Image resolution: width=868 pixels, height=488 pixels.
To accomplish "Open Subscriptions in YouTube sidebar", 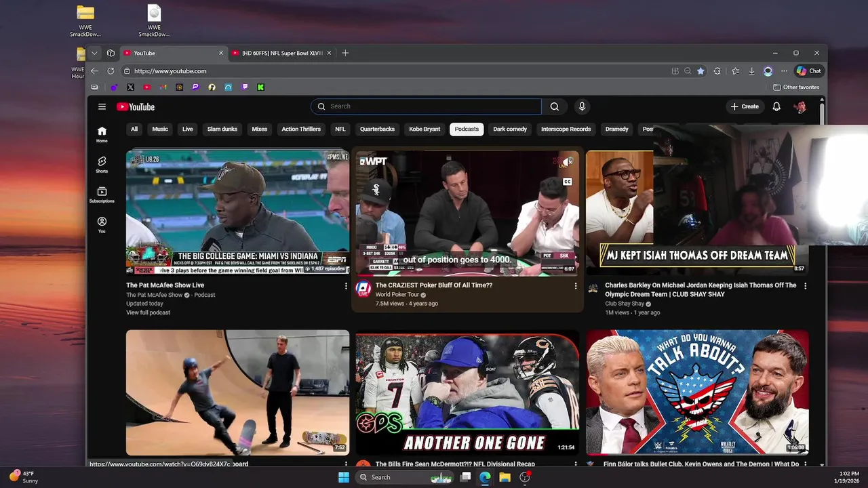I will pos(102,195).
